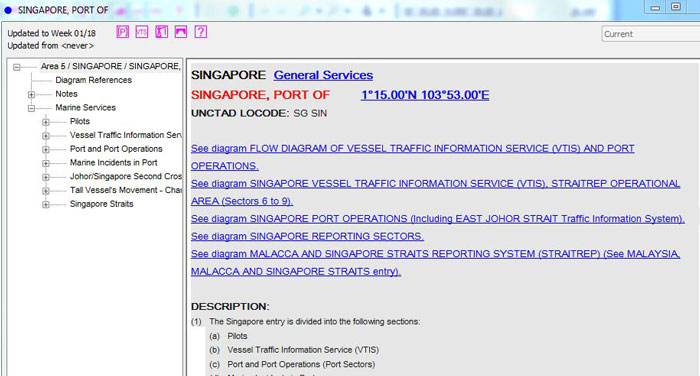Viewport: 700px width, 376px height.
Task: Click the magenta port operations icon
Action: [162, 32]
